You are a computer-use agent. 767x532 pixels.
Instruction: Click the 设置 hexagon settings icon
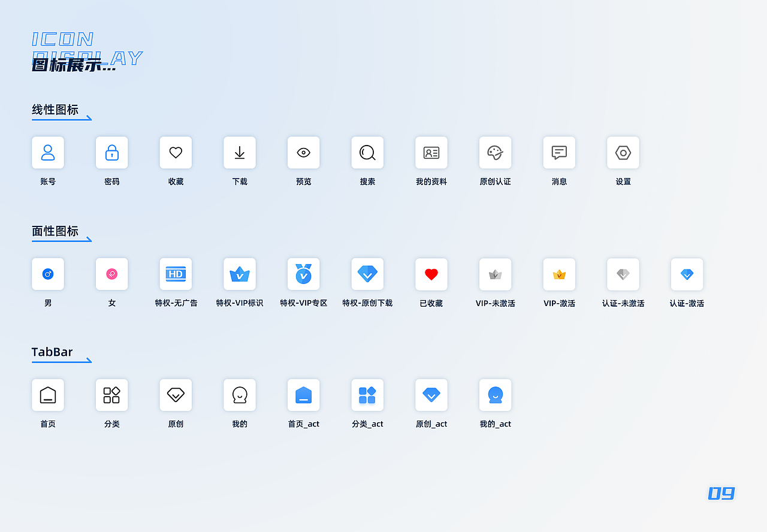(623, 153)
